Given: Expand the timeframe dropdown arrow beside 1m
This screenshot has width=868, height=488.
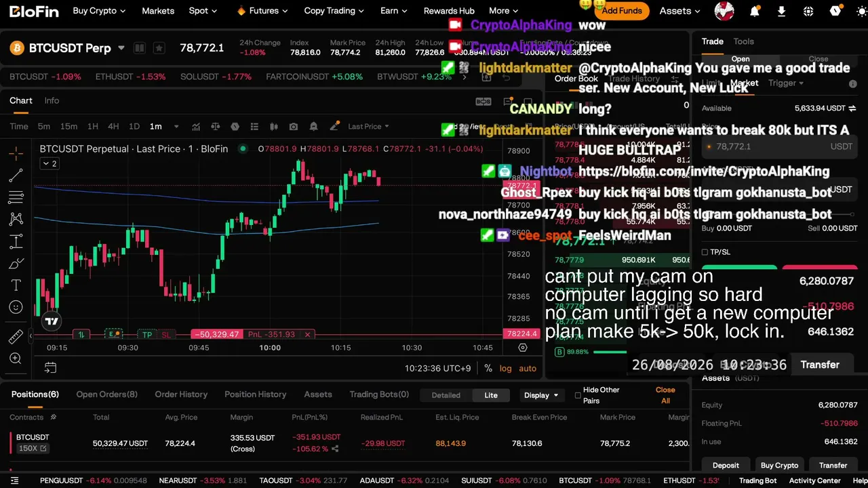Looking at the screenshot, I should pos(176,127).
